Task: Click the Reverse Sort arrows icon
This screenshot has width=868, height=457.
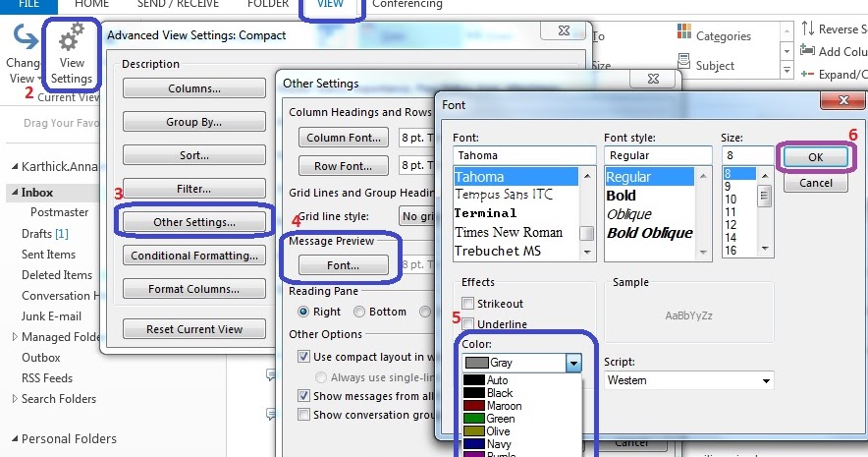Action: pyautogui.click(x=808, y=29)
